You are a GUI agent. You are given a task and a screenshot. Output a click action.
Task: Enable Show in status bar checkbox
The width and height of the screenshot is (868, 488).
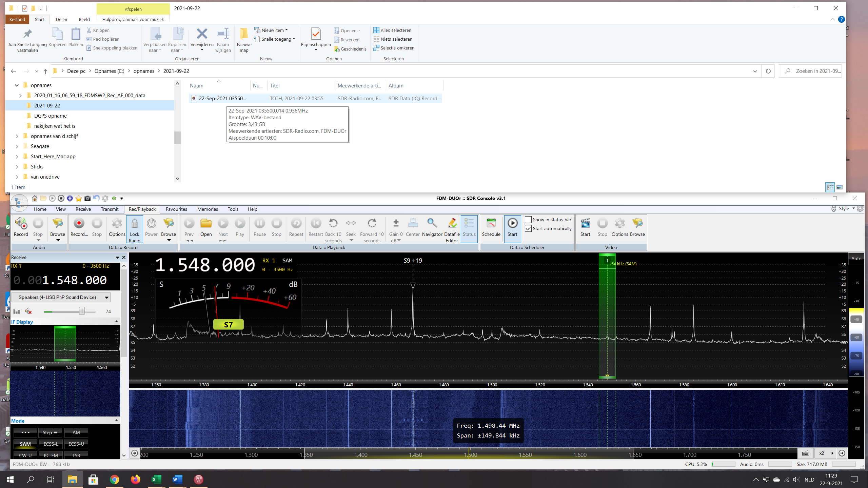coord(528,220)
